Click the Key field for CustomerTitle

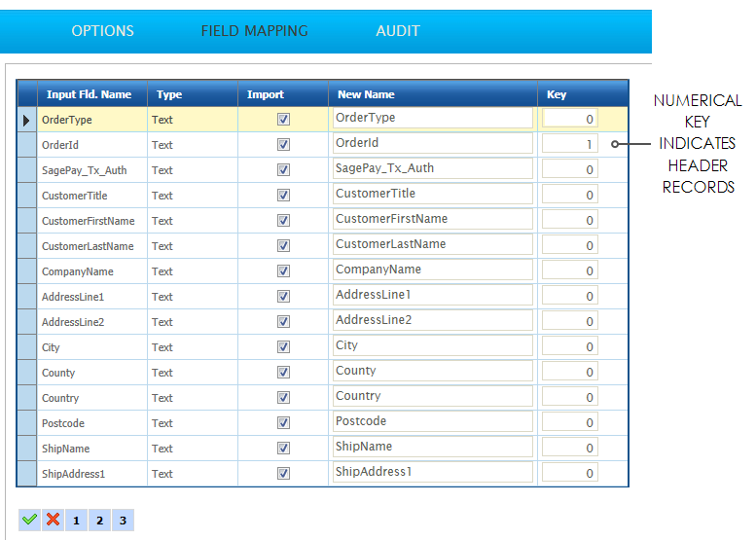pyautogui.click(x=570, y=195)
